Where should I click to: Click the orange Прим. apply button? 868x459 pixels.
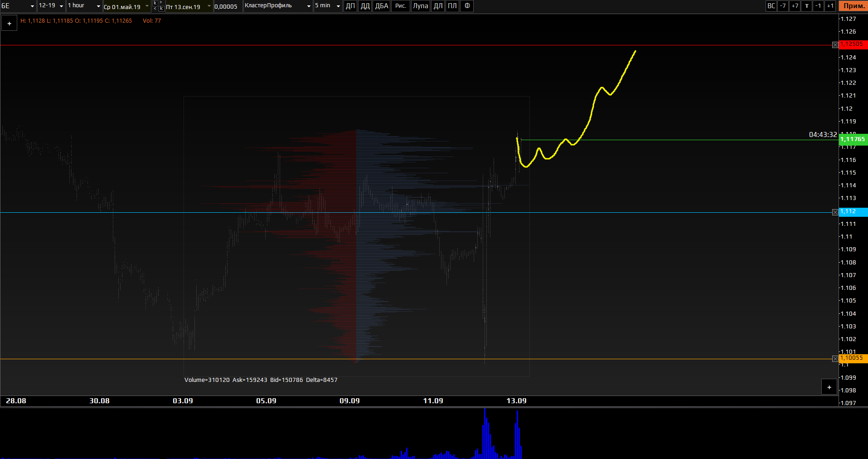[x=853, y=6]
